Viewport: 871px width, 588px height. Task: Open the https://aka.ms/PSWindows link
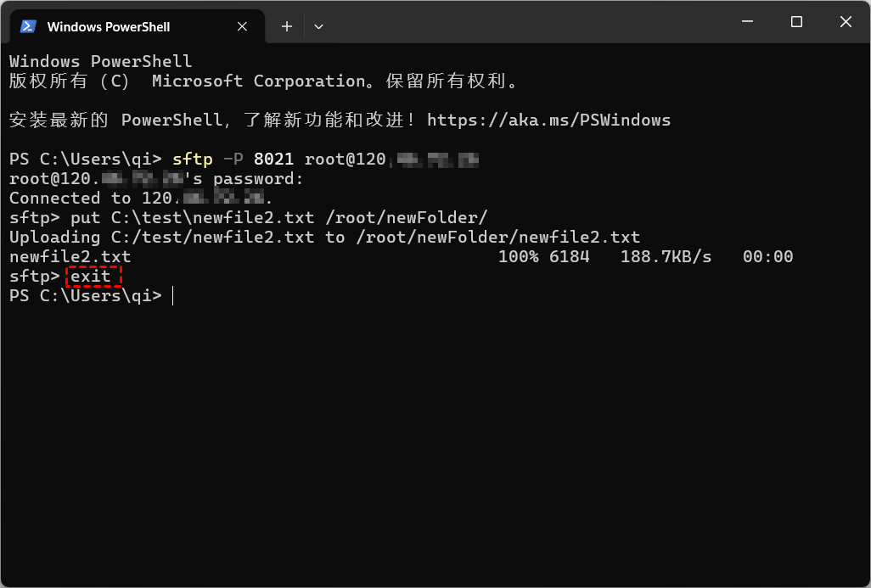[x=550, y=120]
